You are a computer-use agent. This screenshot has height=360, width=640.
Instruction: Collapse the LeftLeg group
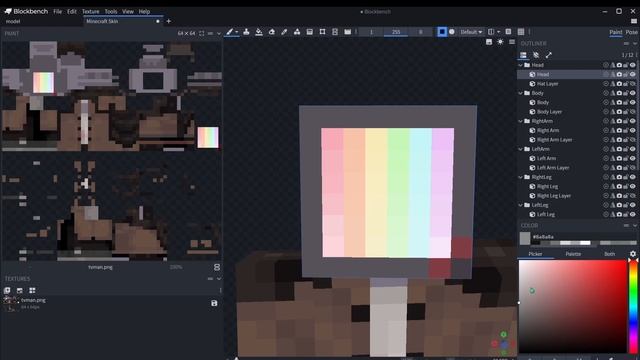click(x=520, y=205)
